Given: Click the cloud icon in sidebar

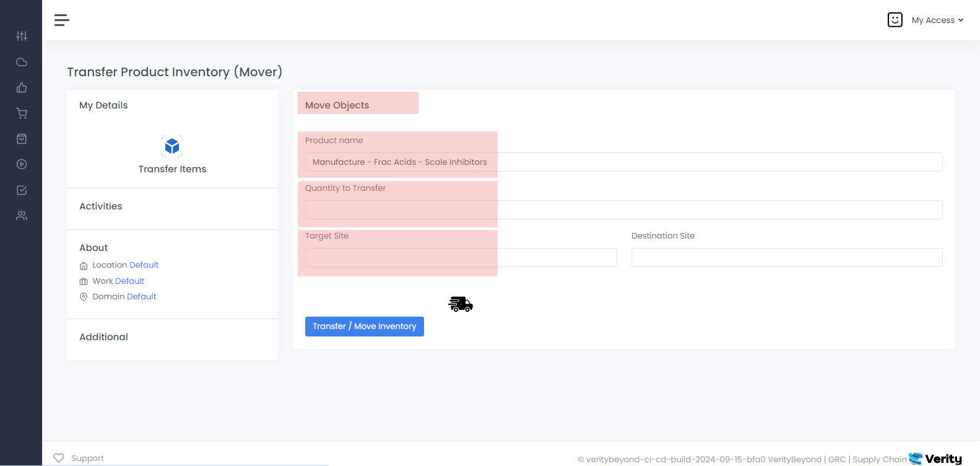Looking at the screenshot, I should (x=22, y=62).
